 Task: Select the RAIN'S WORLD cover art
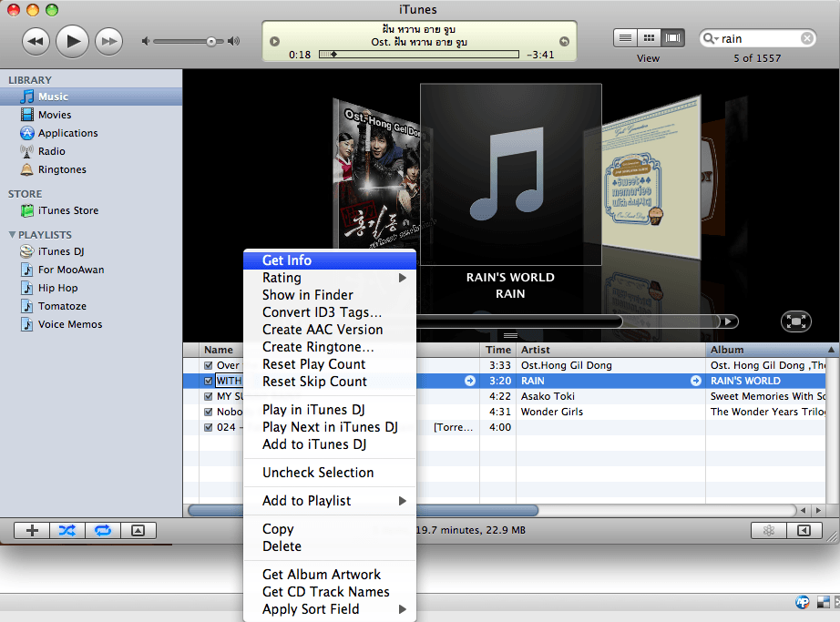pyautogui.click(x=510, y=174)
